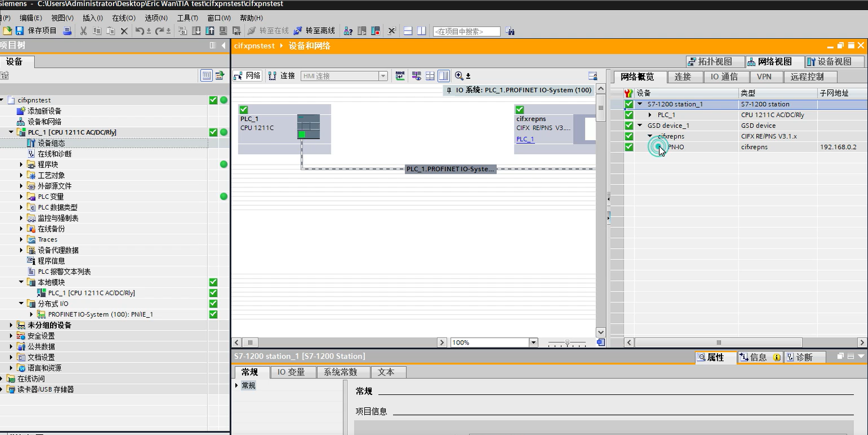Switch to the 拓扑视图 topology view tab
The image size is (868, 435).
tap(714, 61)
